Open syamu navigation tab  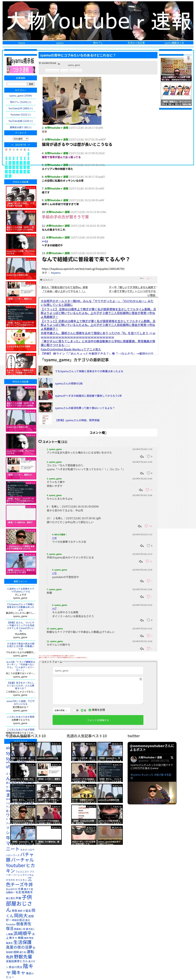[60, 43]
